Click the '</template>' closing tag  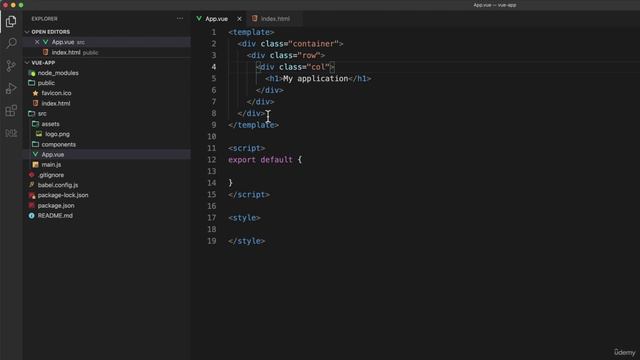253,125
